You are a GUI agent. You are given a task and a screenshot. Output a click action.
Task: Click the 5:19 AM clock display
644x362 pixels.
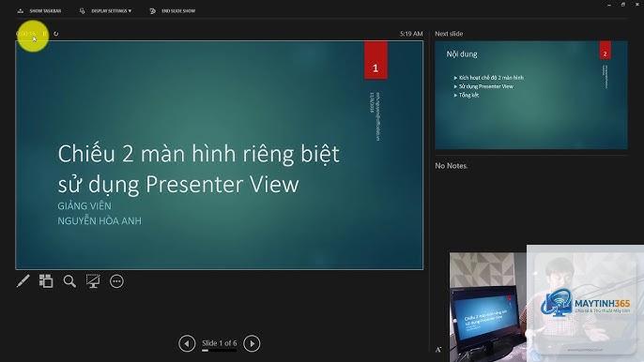coord(411,34)
